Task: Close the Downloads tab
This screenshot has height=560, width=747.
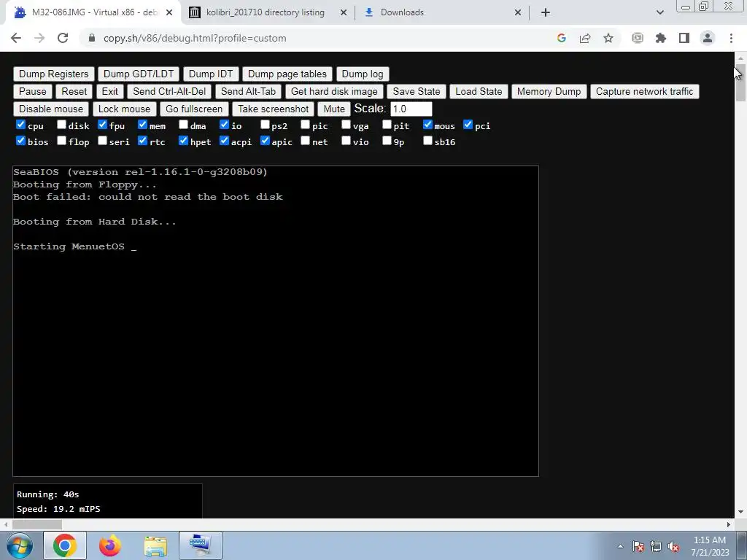Action: tap(518, 13)
